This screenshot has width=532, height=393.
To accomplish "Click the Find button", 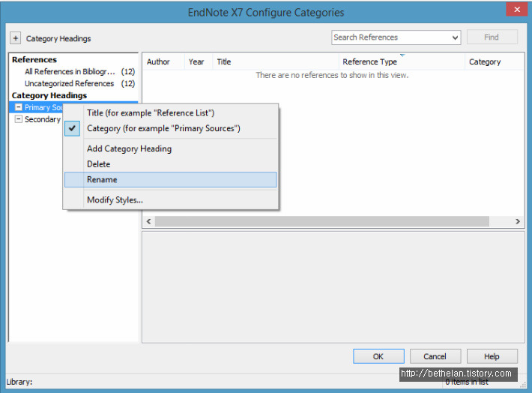I will (x=492, y=37).
